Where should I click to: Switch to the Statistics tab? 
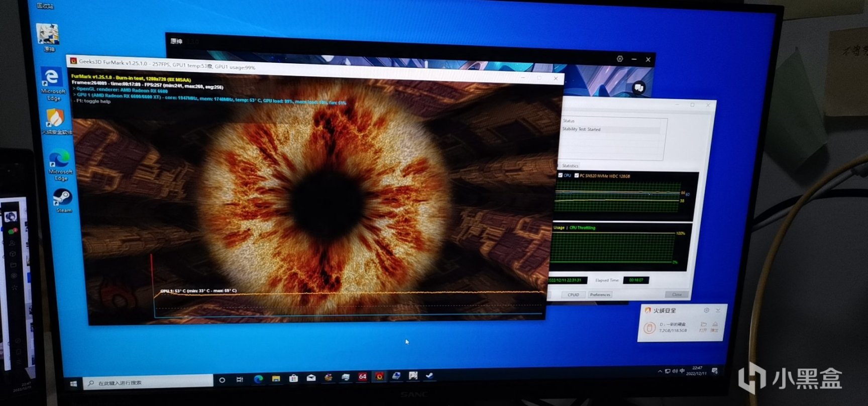point(570,165)
